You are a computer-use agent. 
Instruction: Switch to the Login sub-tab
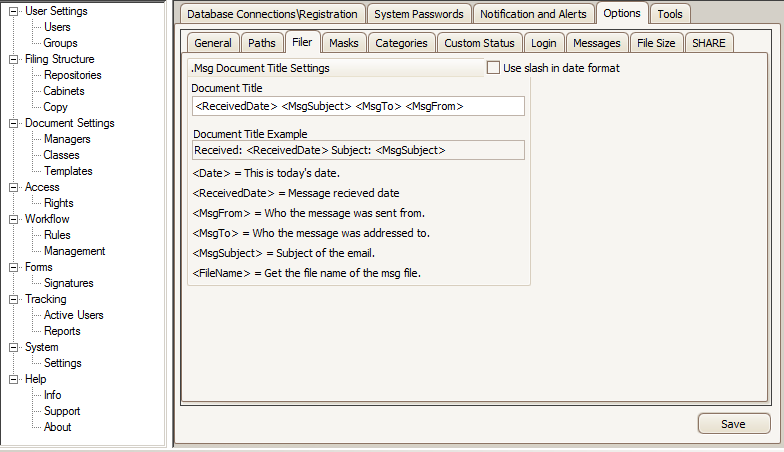(x=544, y=43)
